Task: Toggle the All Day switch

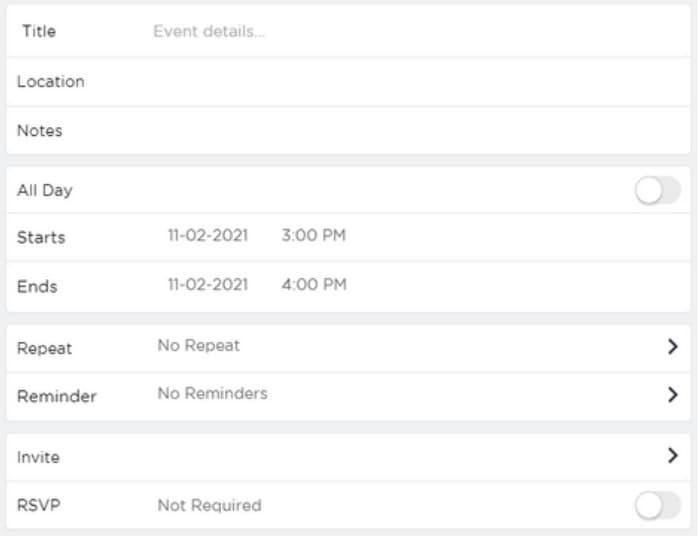Action: coord(657,190)
